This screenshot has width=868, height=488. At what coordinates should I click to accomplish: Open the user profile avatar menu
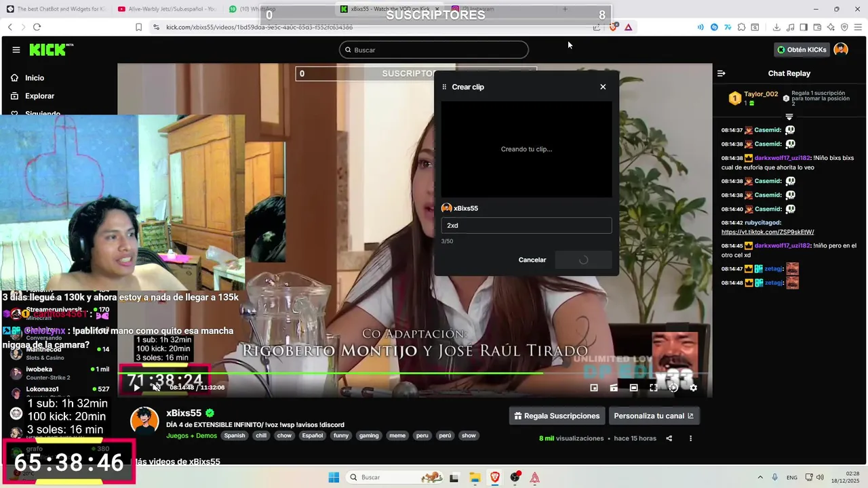(841, 49)
